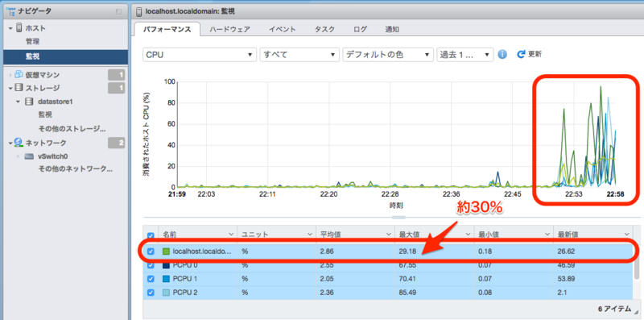Switch to the ハードウェア tab

[x=229, y=30]
